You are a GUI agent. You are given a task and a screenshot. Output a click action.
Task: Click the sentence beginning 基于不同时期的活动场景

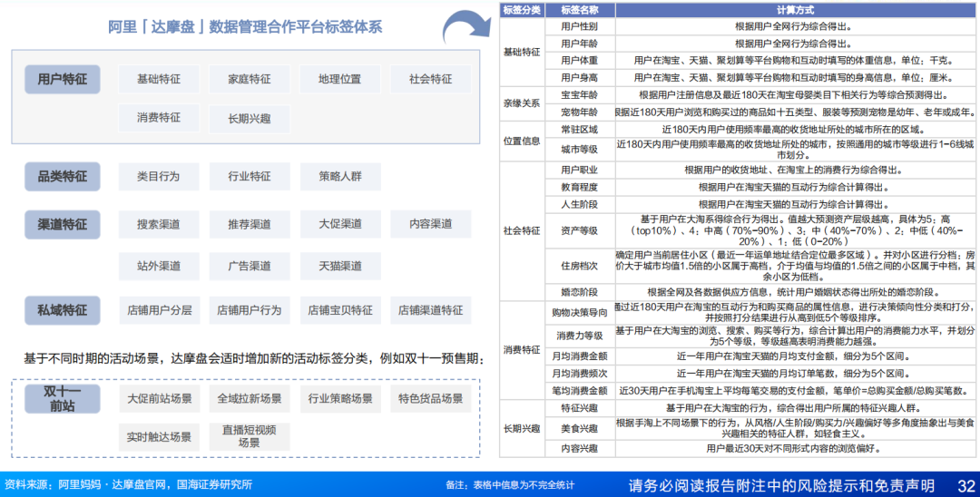(254, 358)
